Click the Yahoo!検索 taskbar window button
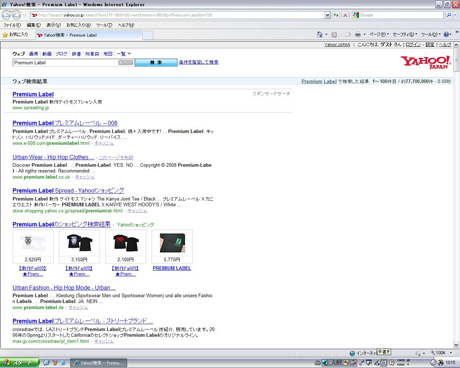This screenshot has height=368, width=460. click(x=98, y=363)
